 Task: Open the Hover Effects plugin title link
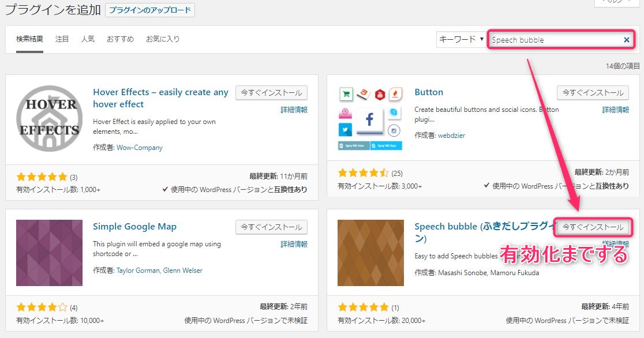pos(160,98)
